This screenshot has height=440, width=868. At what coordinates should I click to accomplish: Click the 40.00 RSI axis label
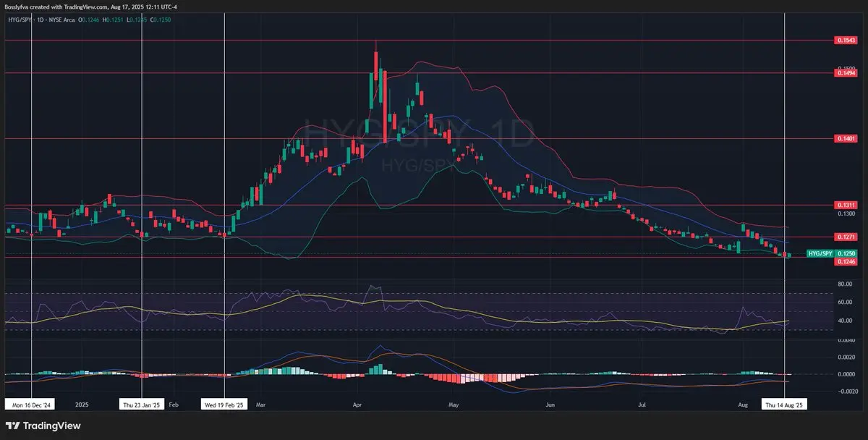coord(845,321)
